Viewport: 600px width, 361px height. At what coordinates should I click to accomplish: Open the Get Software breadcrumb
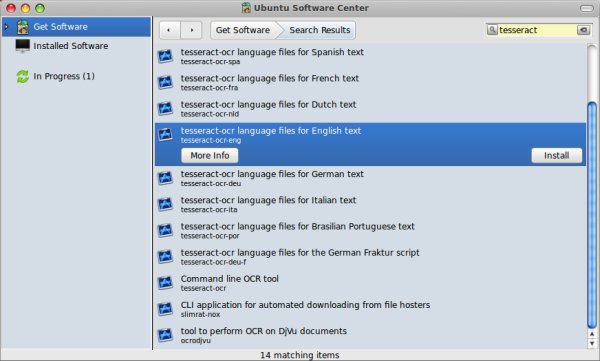click(x=243, y=30)
